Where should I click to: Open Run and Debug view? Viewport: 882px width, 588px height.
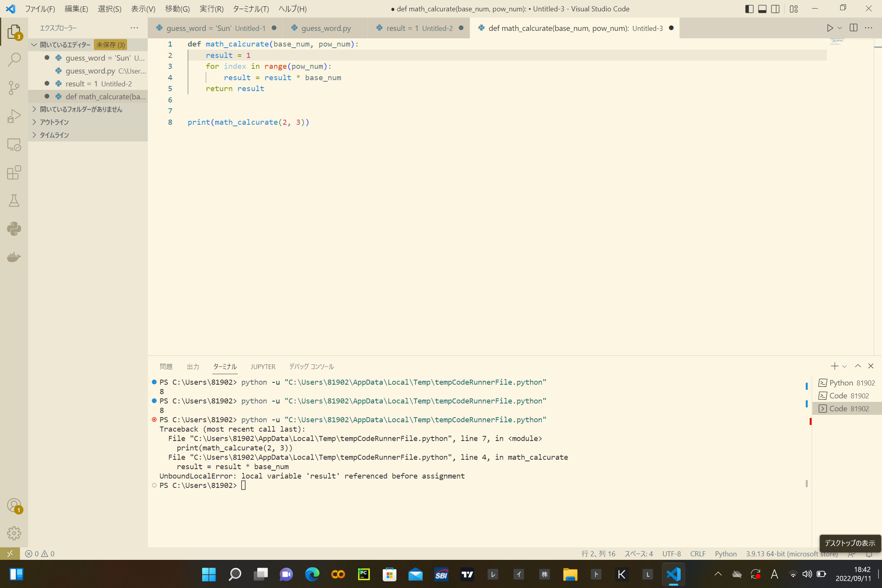(14, 116)
